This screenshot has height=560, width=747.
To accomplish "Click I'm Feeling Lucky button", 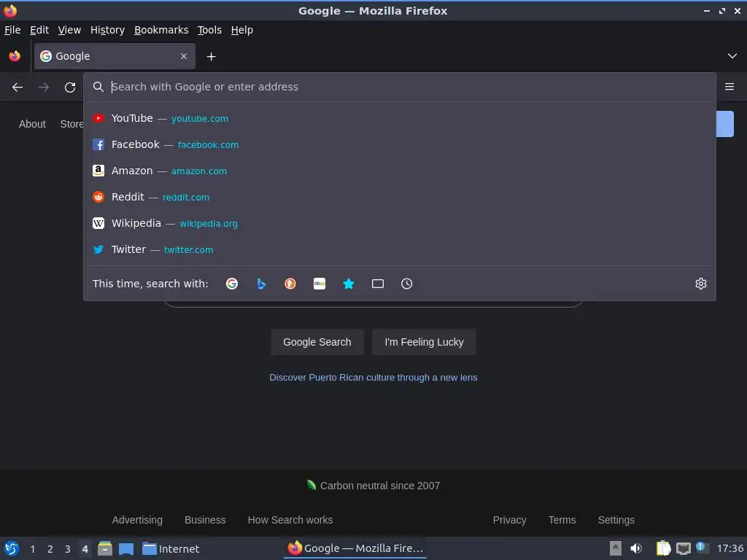I will [424, 342].
